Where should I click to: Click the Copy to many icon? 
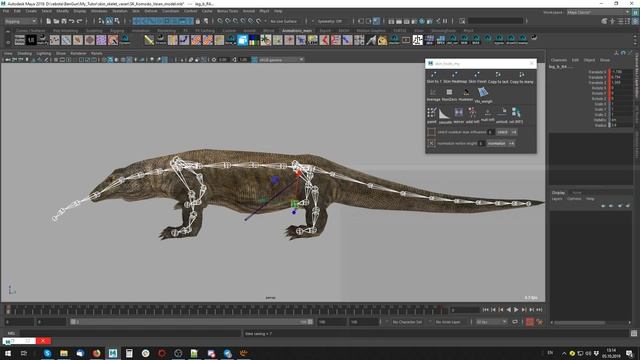click(x=522, y=75)
